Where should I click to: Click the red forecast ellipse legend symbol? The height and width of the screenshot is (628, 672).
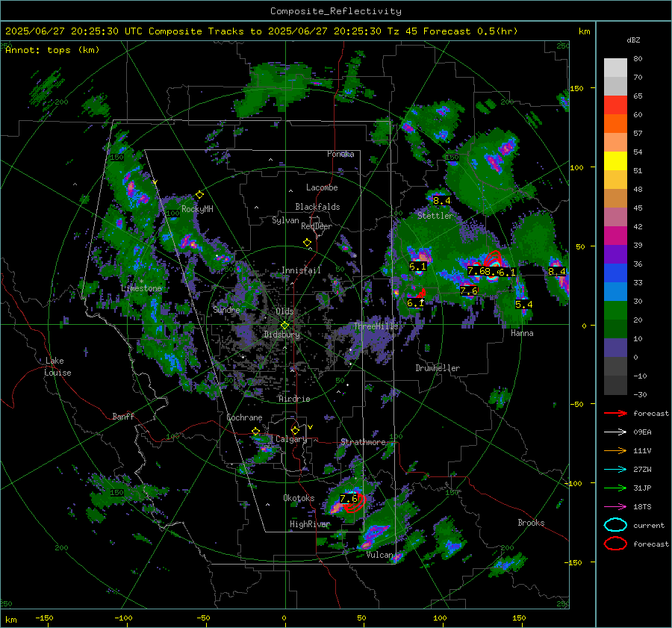615,544
